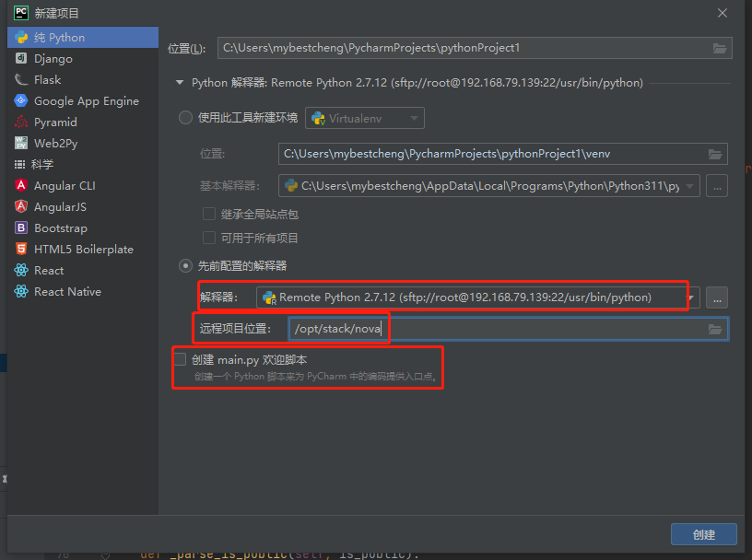Choose React project type
The image size is (752, 560).
coord(83,270)
